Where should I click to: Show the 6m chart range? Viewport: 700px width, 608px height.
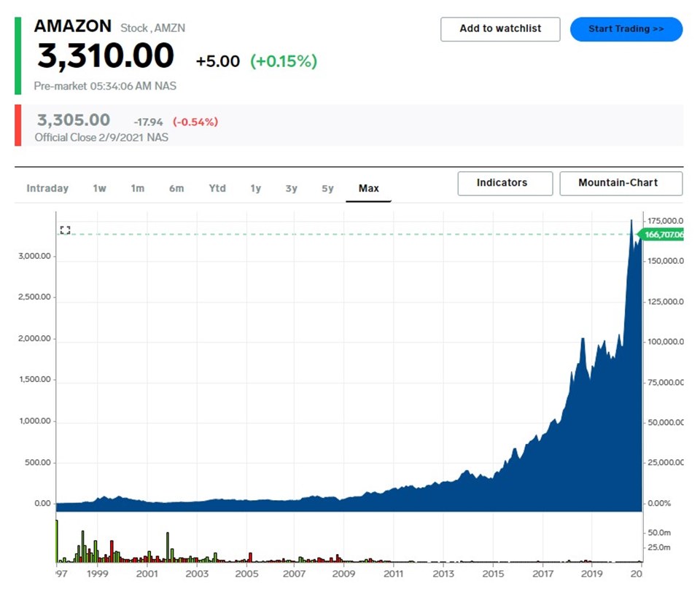click(176, 188)
